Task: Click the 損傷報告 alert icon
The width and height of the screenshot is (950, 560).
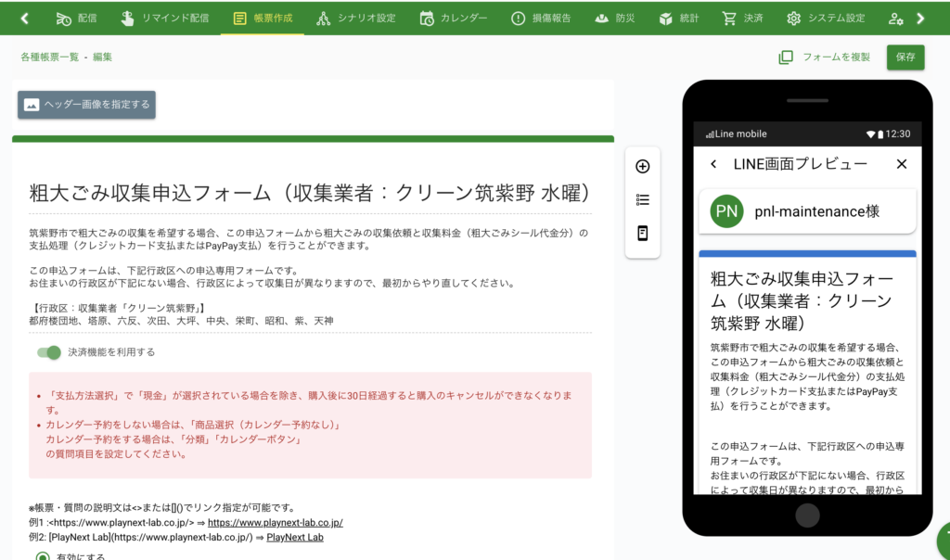Action: click(518, 19)
